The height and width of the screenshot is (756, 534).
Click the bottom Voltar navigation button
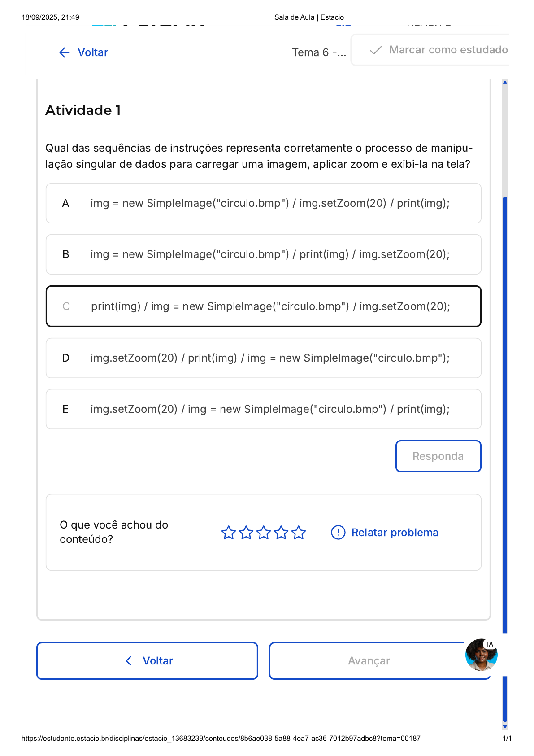click(x=147, y=661)
